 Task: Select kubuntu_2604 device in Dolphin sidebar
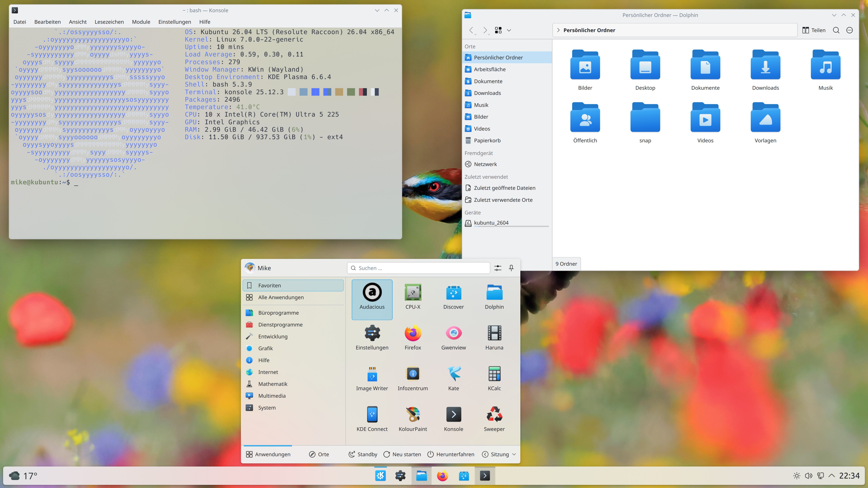(507, 223)
